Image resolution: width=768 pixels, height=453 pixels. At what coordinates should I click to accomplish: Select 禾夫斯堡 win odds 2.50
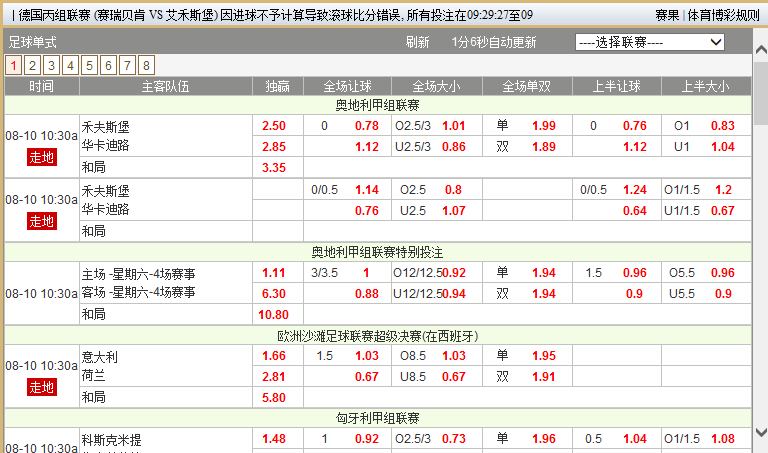tap(274, 126)
